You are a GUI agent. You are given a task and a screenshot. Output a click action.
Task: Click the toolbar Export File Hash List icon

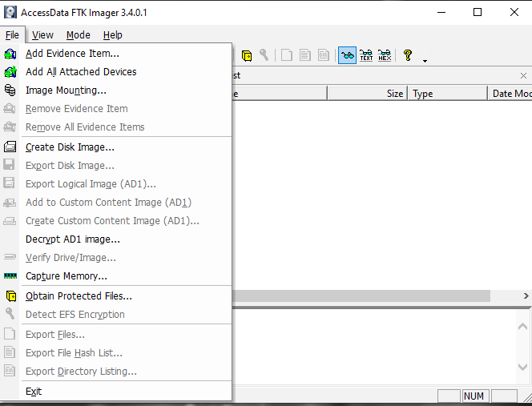305,55
